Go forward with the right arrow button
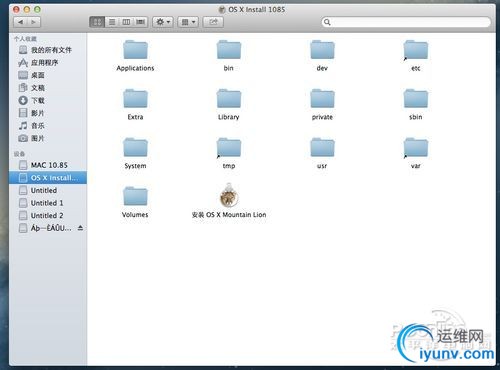500x370 pixels. [34, 22]
